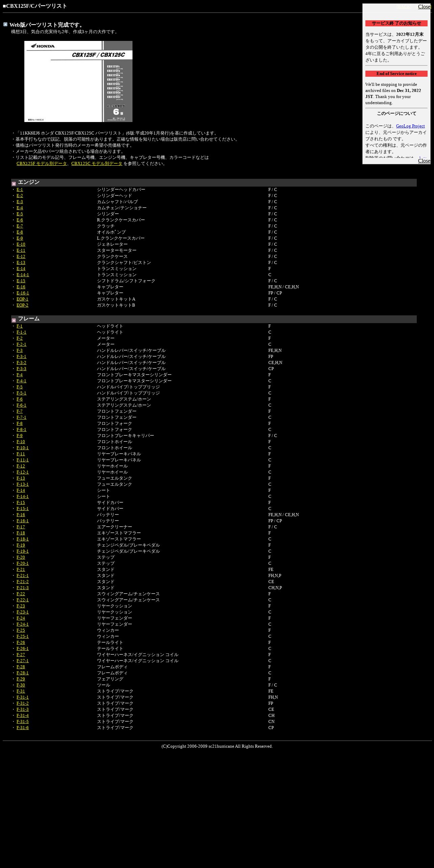Open E-7 クラッチ parts link

tap(20, 226)
